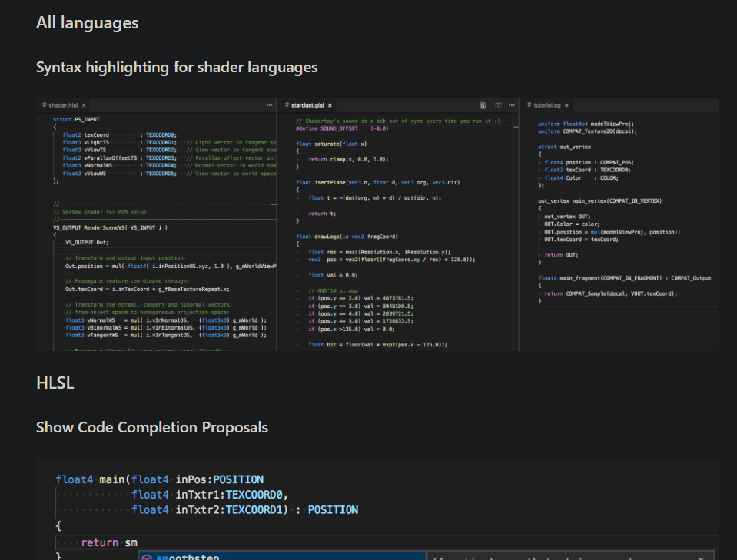Click 'float val = 0.0;' line

click(333, 275)
